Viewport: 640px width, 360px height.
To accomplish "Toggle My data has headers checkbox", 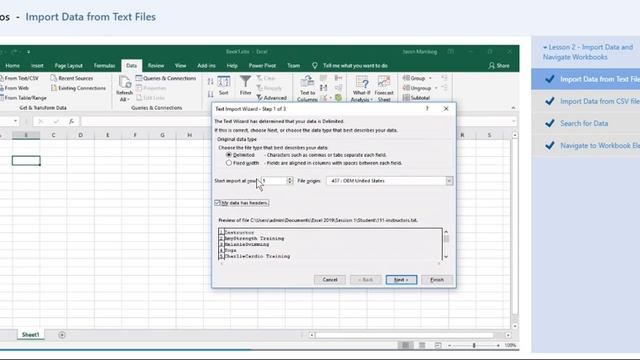I will pyautogui.click(x=217, y=202).
